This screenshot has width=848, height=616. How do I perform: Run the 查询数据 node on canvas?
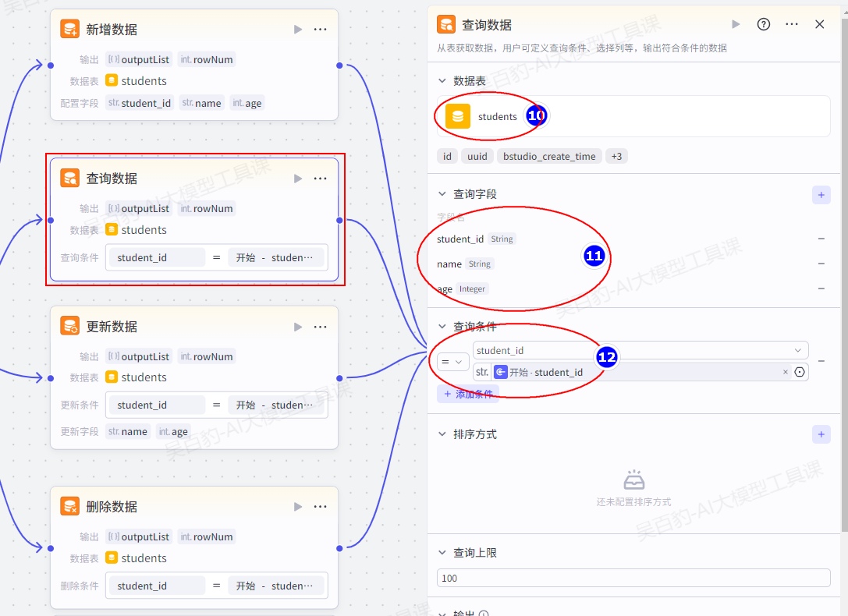coord(298,179)
